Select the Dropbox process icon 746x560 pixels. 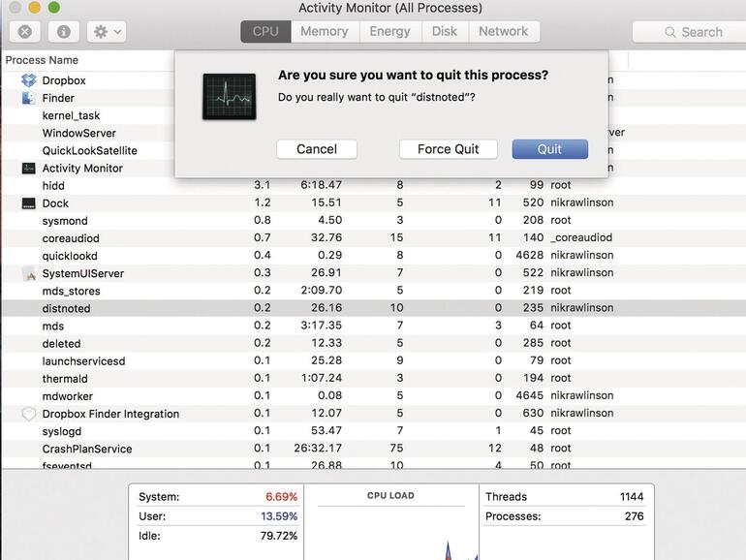click(28, 80)
